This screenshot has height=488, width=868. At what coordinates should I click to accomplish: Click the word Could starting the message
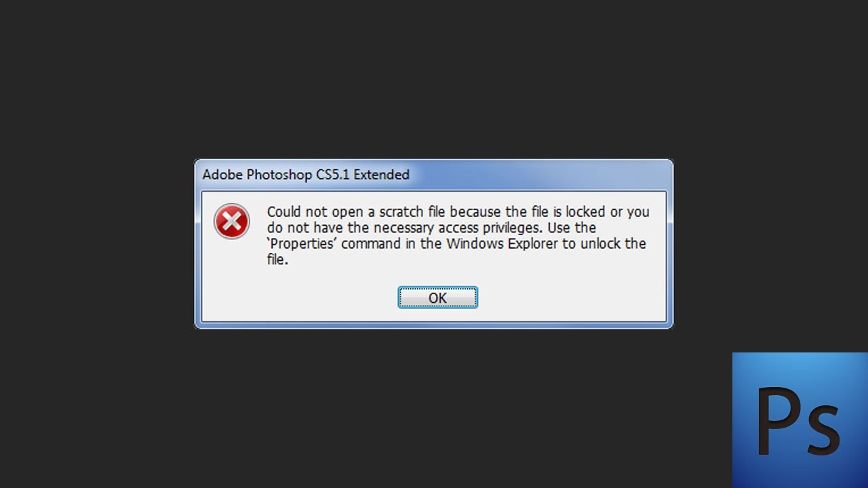pos(283,212)
